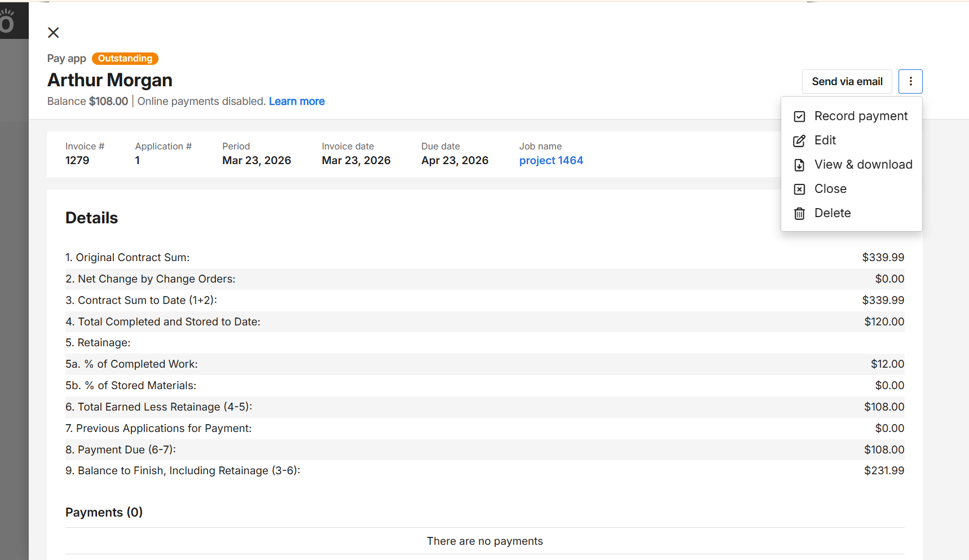
Task: Open the project 1464 job link
Action: pos(550,161)
